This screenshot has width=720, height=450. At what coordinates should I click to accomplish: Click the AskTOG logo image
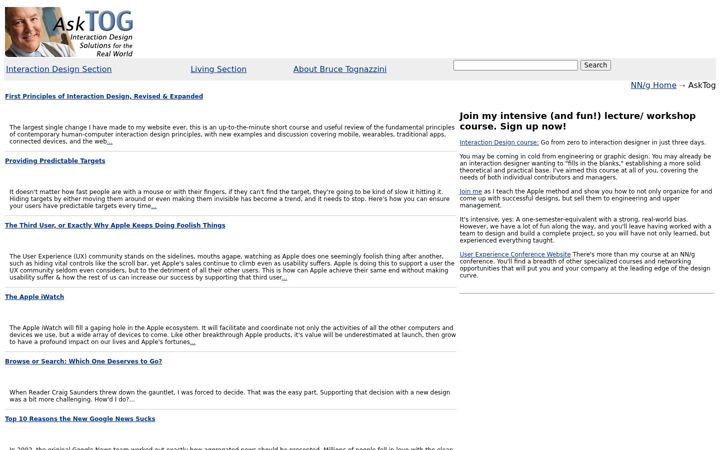(69, 32)
